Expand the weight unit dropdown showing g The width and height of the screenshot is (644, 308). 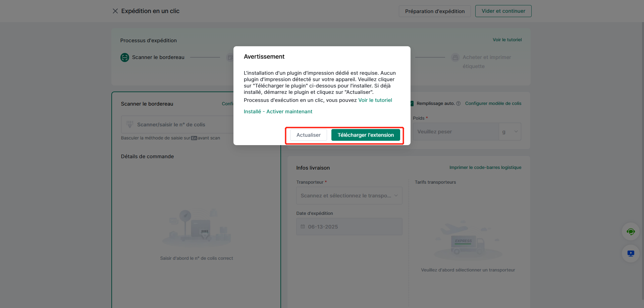510,132
